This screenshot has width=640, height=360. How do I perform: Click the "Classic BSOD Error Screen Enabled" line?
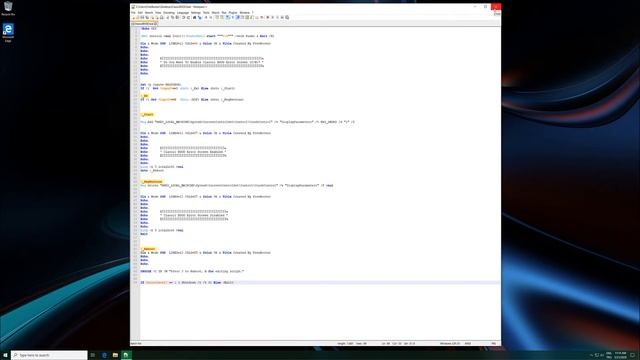[x=193, y=152]
